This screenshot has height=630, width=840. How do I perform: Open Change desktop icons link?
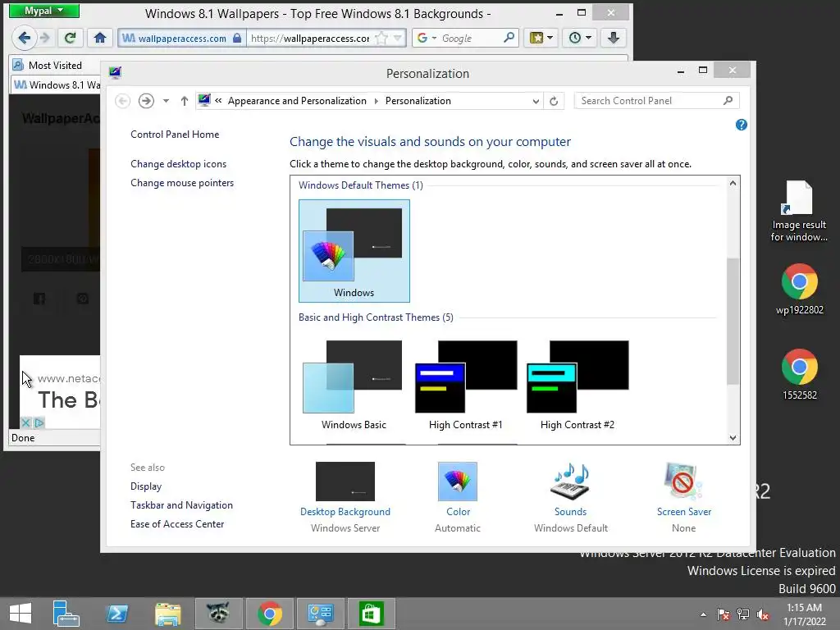tap(178, 164)
